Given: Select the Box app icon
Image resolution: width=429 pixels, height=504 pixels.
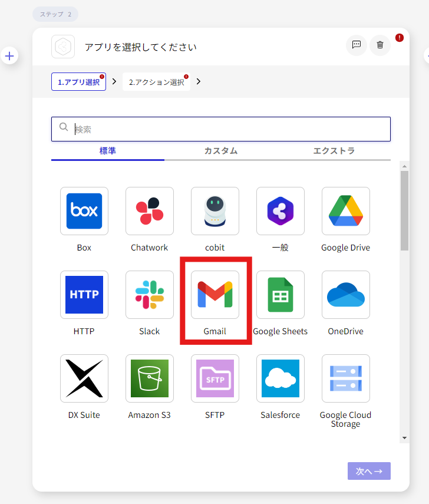Looking at the screenshot, I should click(x=84, y=211).
